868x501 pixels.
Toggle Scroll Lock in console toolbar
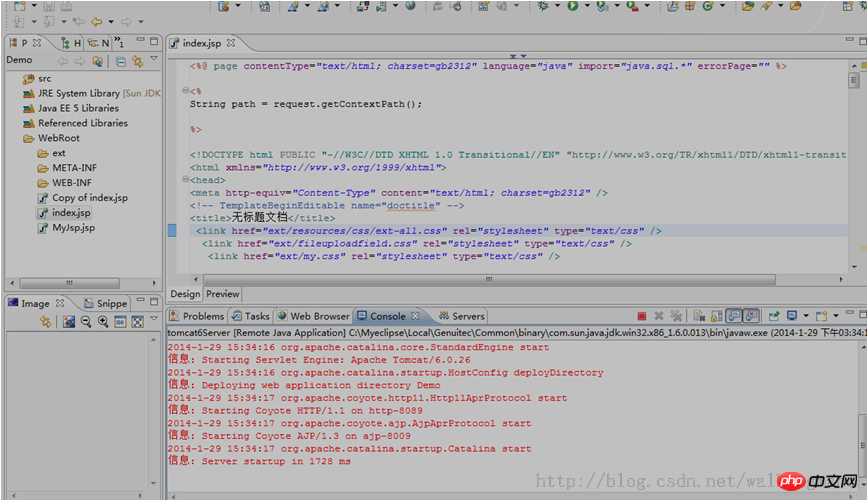click(x=716, y=316)
